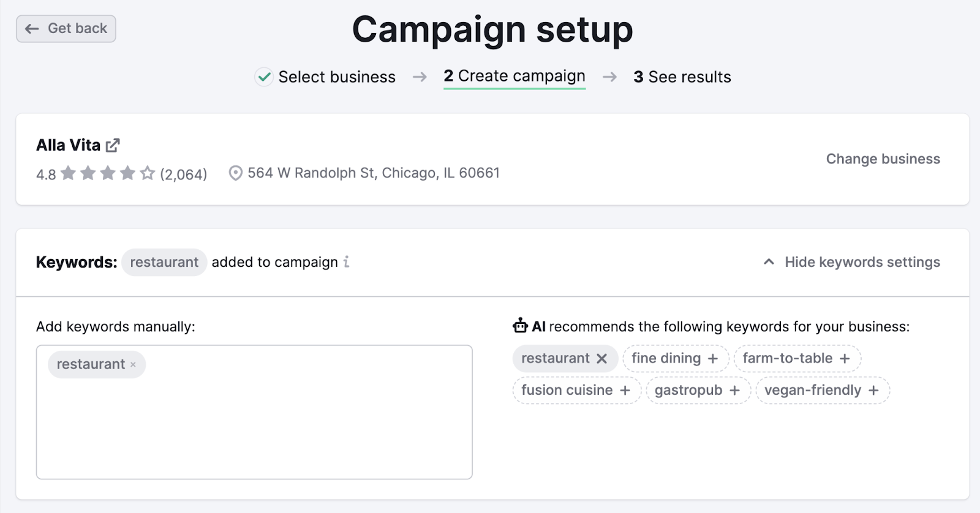Select the '2 Create campaign' step
Image resolution: width=980 pixels, height=513 pixels.
(x=514, y=76)
